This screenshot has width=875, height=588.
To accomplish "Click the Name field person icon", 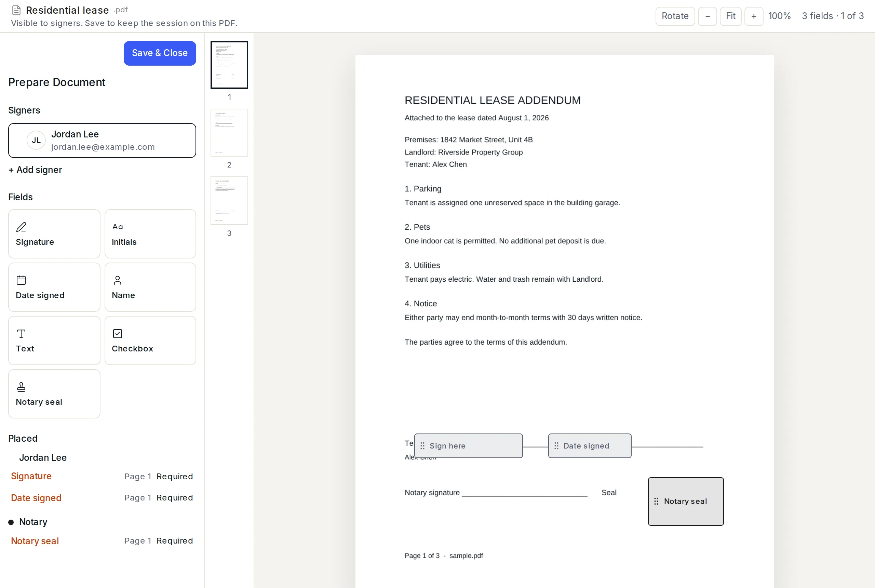I will click(x=118, y=280).
